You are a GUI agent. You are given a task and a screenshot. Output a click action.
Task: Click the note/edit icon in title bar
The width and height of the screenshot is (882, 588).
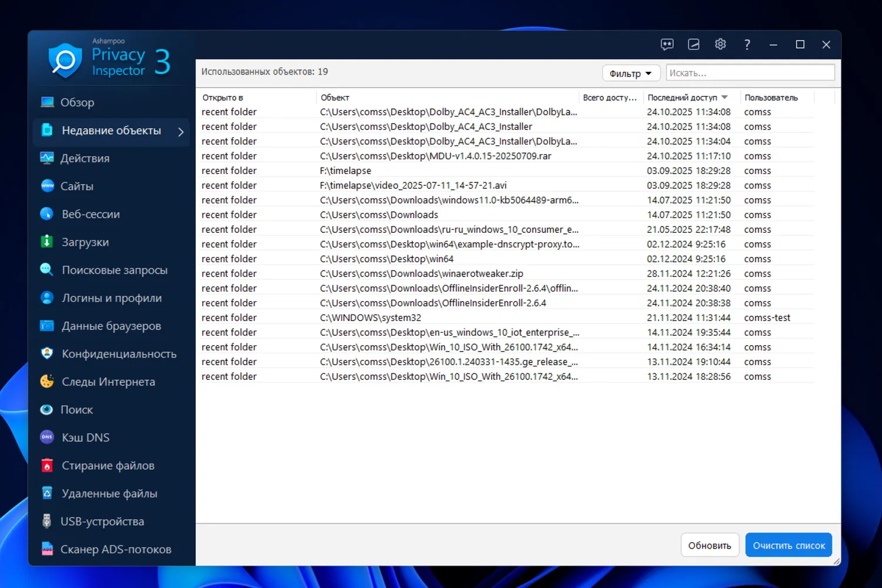click(694, 45)
